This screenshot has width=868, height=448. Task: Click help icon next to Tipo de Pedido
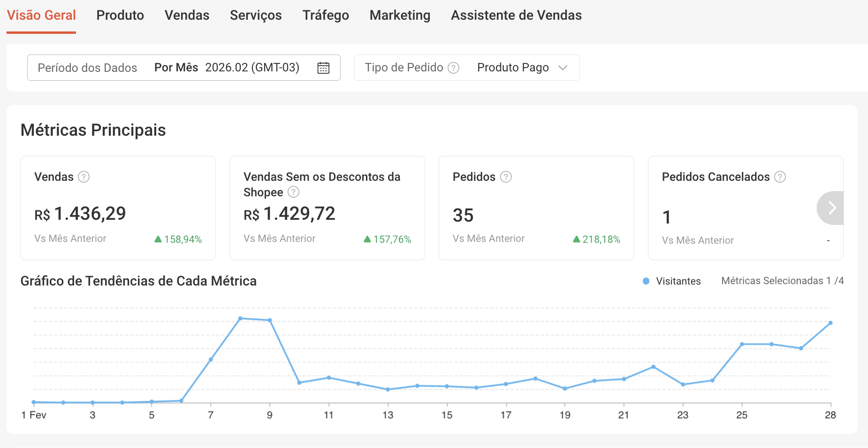(453, 68)
